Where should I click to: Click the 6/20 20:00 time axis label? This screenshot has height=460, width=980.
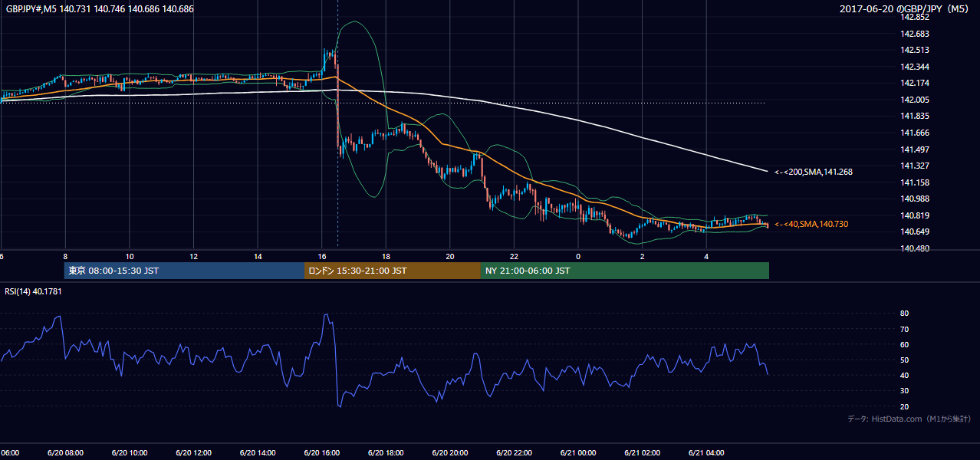(x=449, y=453)
